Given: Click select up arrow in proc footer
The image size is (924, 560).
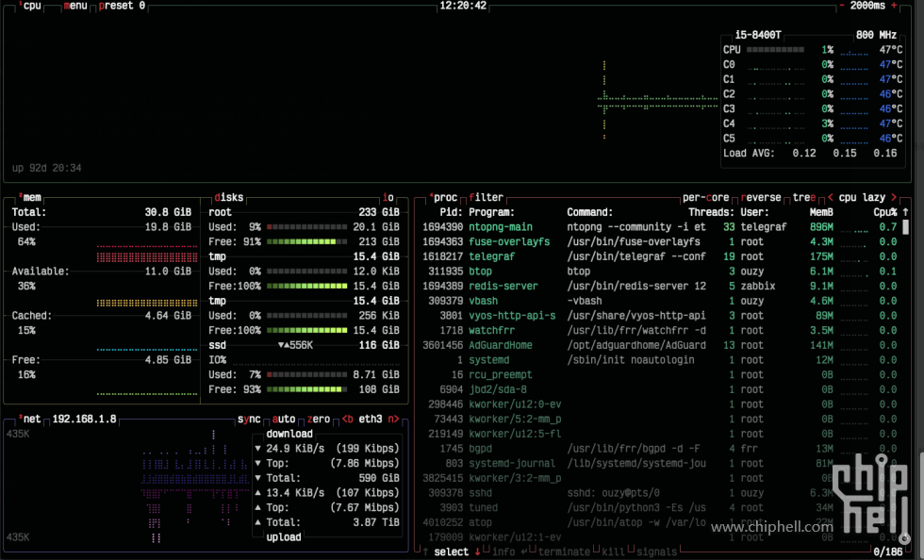Looking at the screenshot, I should [x=425, y=552].
